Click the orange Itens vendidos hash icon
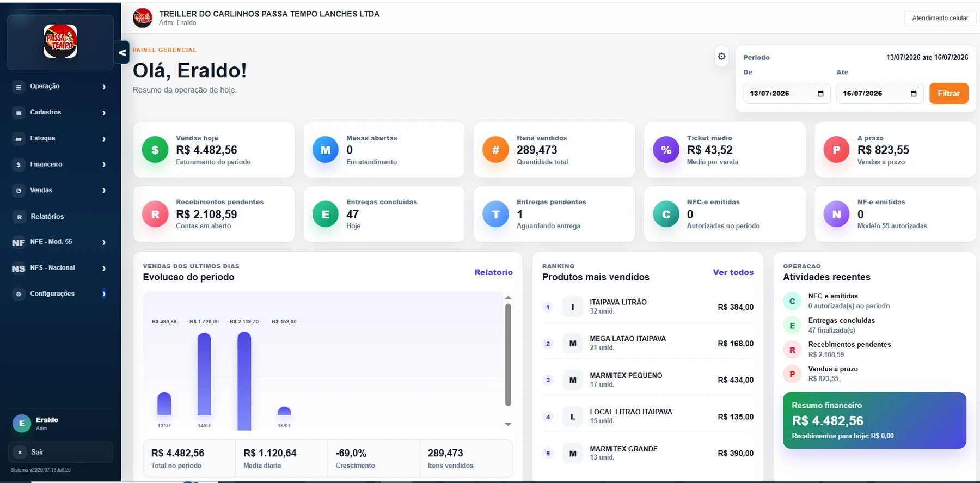Viewport: 980px width, 483px height. pyautogui.click(x=496, y=150)
